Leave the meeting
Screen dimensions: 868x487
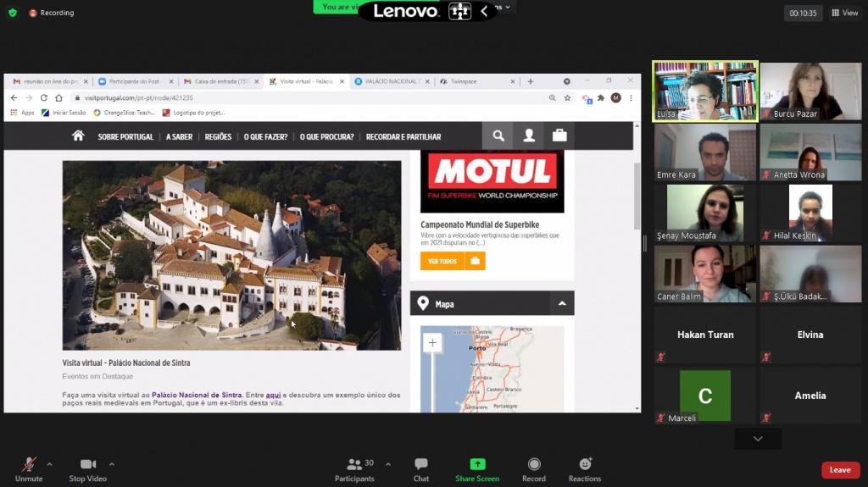[840, 470]
